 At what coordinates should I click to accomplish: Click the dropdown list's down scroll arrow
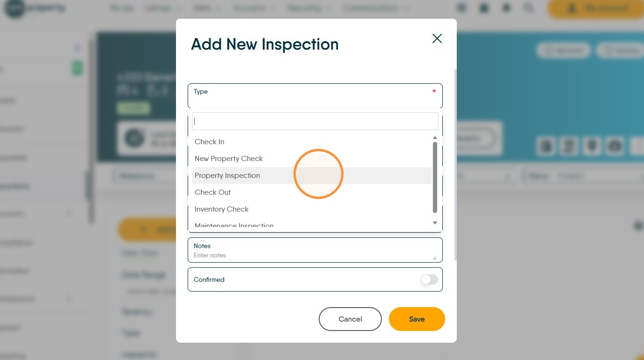(x=435, y=223)
